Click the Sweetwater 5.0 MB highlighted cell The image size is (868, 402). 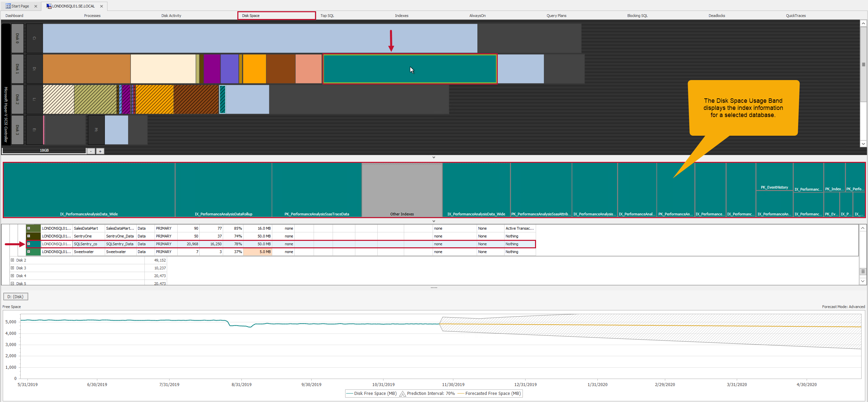coord(258,252)
